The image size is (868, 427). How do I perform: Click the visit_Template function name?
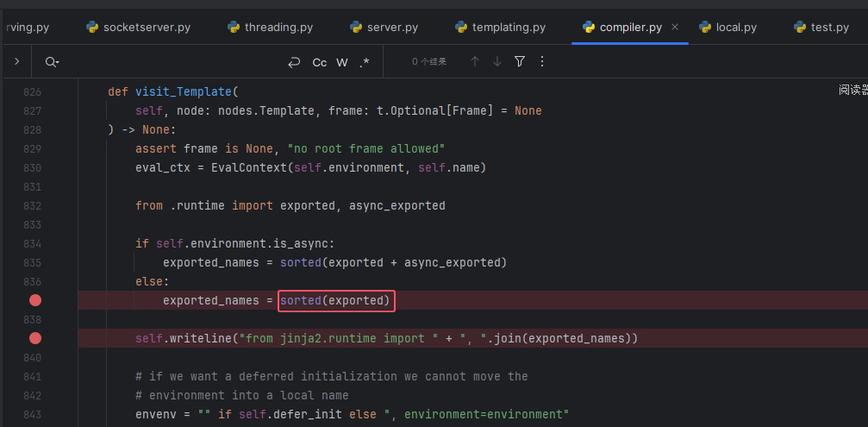pyautogui.click(x=184, y=91)
